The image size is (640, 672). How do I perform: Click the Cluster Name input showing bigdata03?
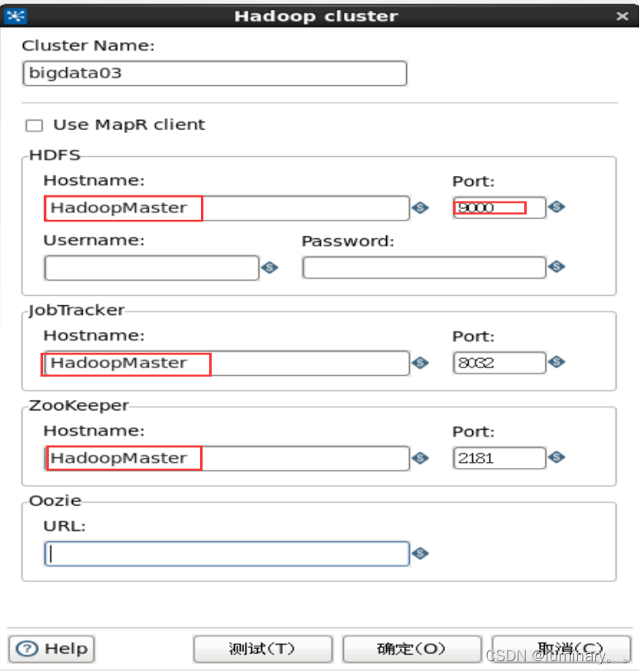[213, 74]
